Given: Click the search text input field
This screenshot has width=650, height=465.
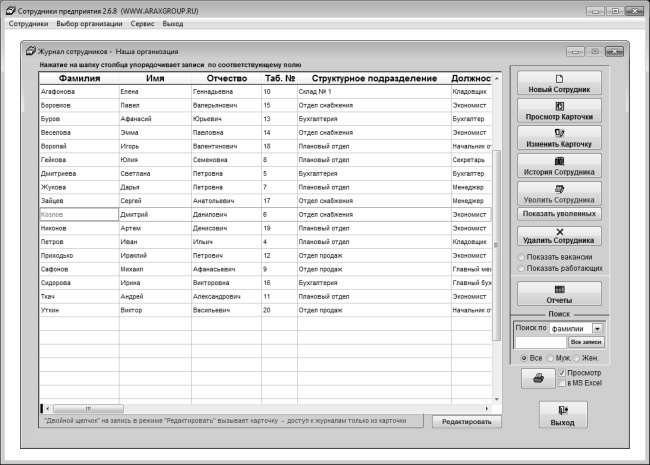Looking at the screenshot, I should click(539, 343).
